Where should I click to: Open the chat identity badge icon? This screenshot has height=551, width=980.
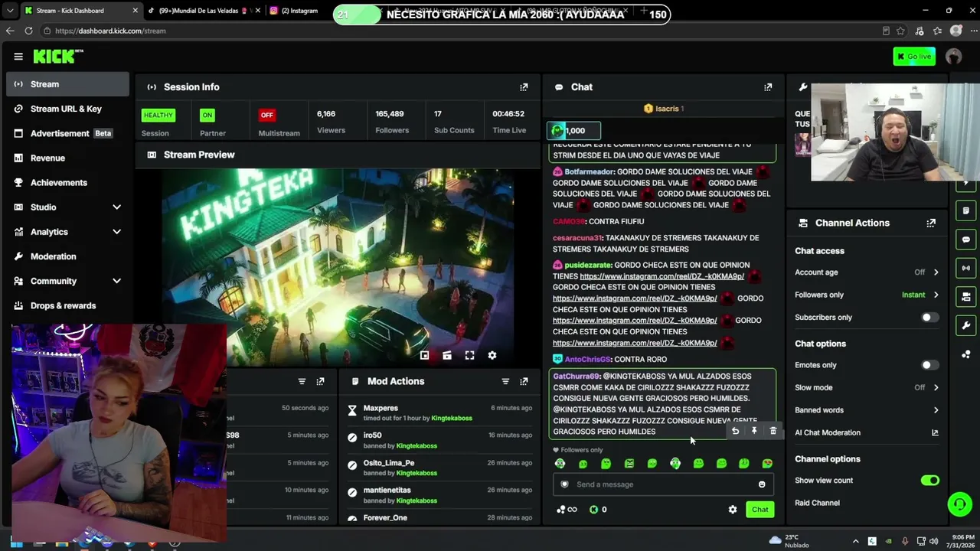564,484
